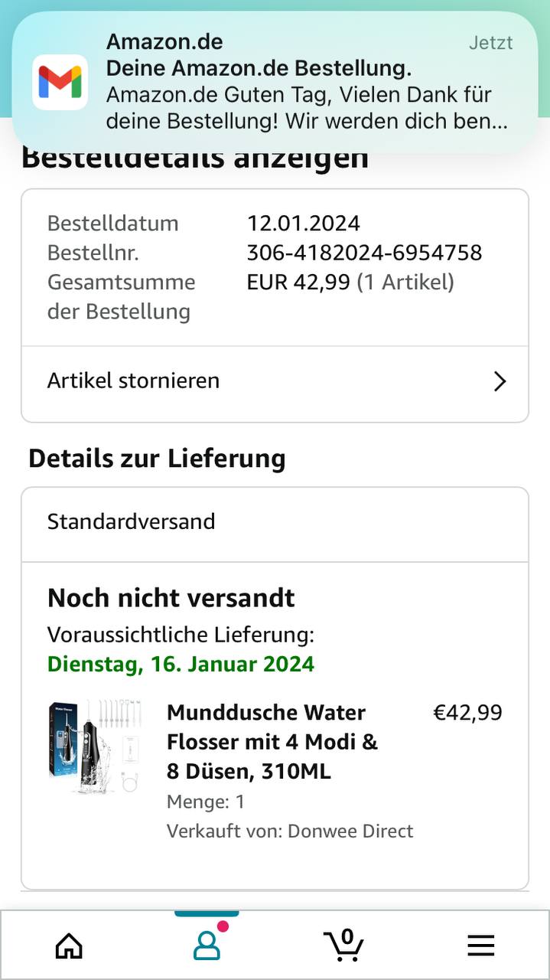Tap the delivery date Dienstag, 16. Januar 2024
The height and width of the screenshot is (980, 550).
[x=181, y=664]
